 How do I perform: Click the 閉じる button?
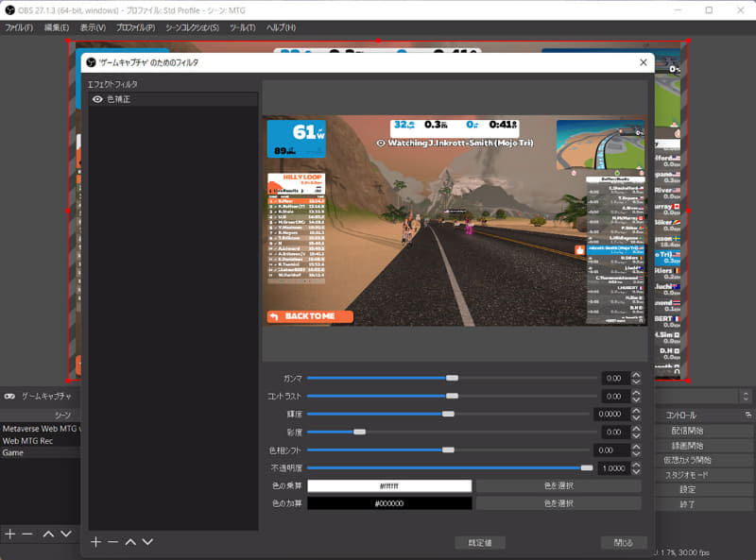pyautogui.click(x=624, y=543)
